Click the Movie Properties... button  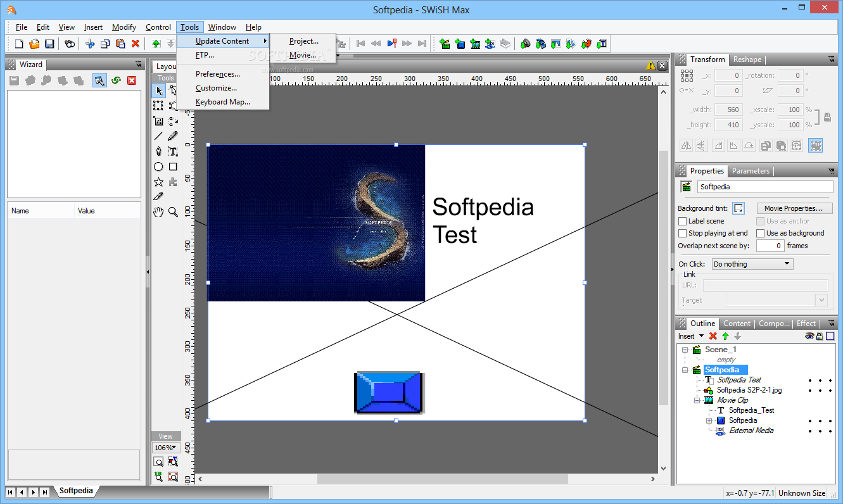[x=794, y=208]
